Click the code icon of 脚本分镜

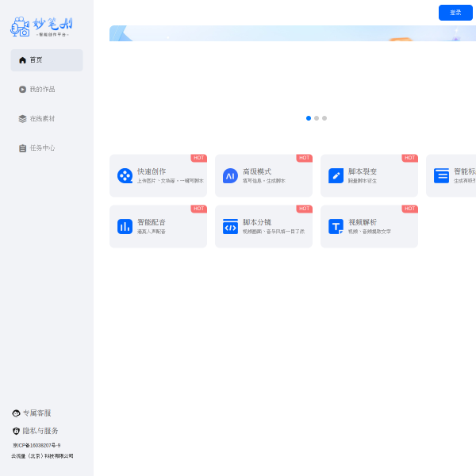[x=230, y=226]
